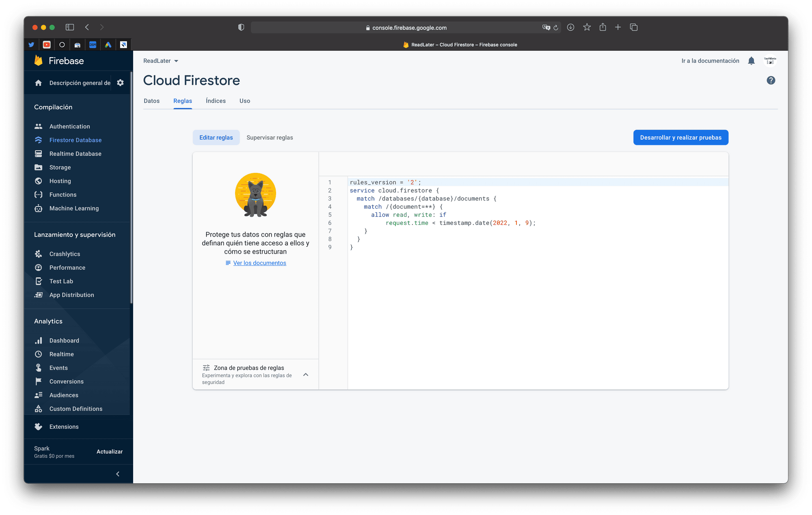Select Firestore Database in sidebar
812x515 pixels.
[x=75, y=140]
